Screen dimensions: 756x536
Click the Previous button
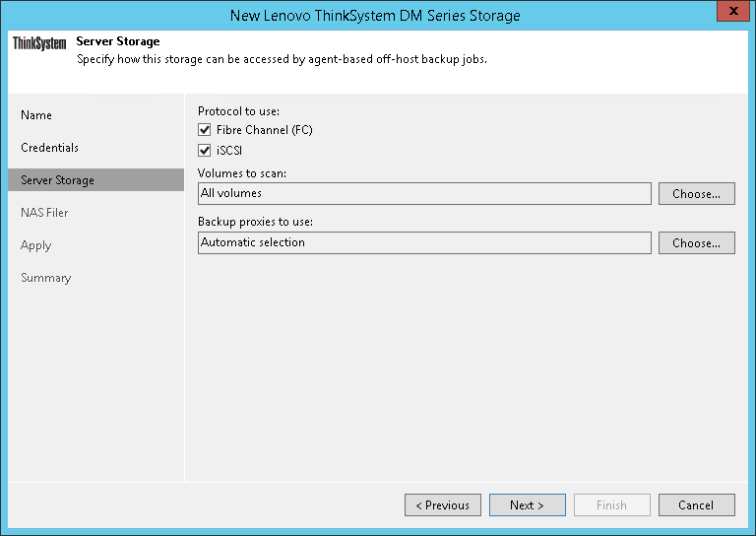click(x=443, y=505)
